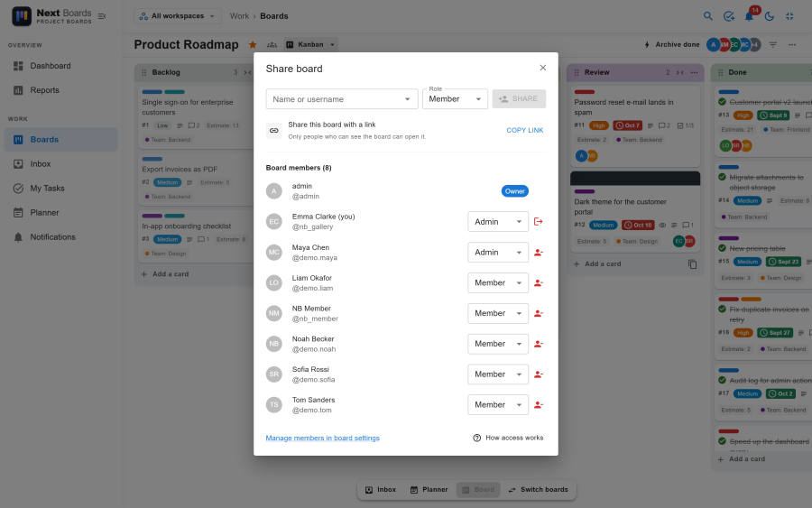Click the link icon beside Share this board
812x508 pixels.
(274, 131)
